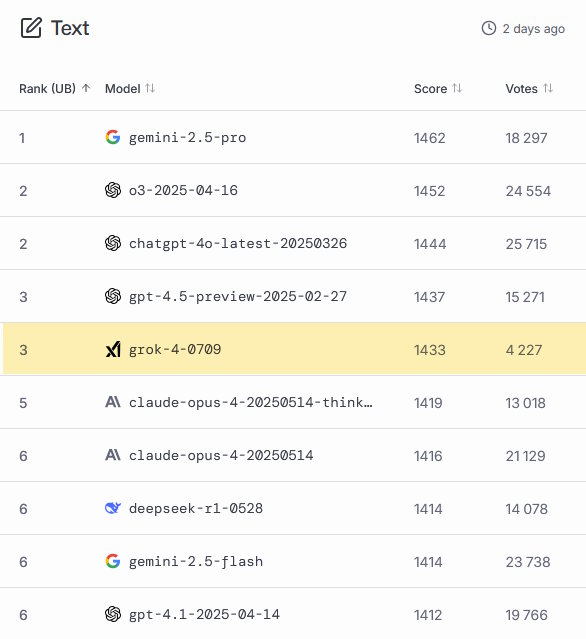Click score 1416 for claude-opus-4-20250514
The height and width of the screenshot is (639, 586).
pos(428,456)
